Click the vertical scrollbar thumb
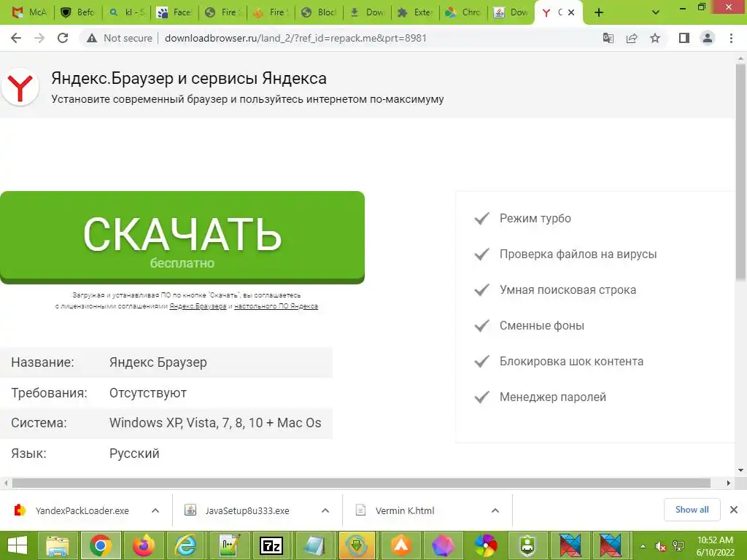The width and height of the screenshot is (747, 560). pos(741,171)
